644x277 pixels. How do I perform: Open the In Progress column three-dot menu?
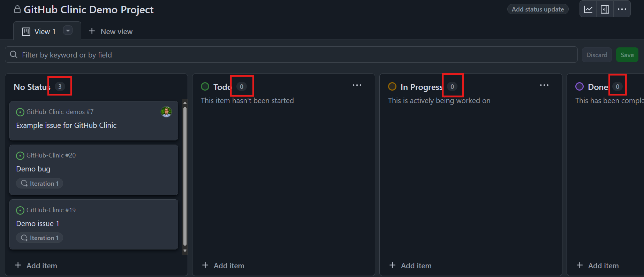click(x=544, y=85)
